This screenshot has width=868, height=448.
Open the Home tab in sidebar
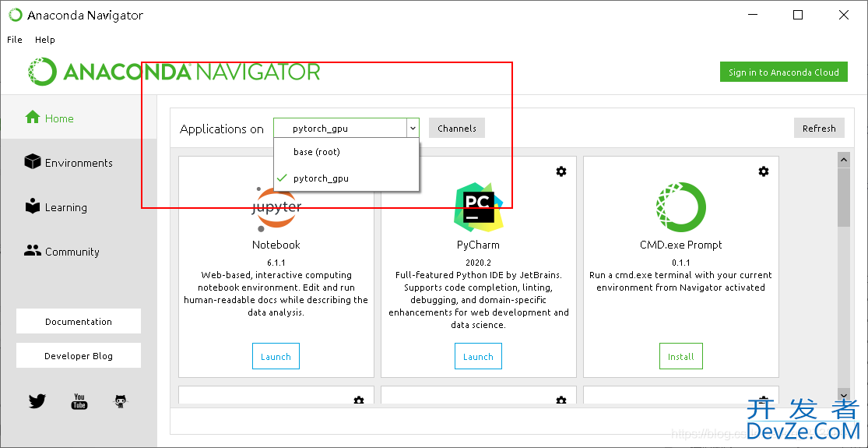click(x=79, y=118)
